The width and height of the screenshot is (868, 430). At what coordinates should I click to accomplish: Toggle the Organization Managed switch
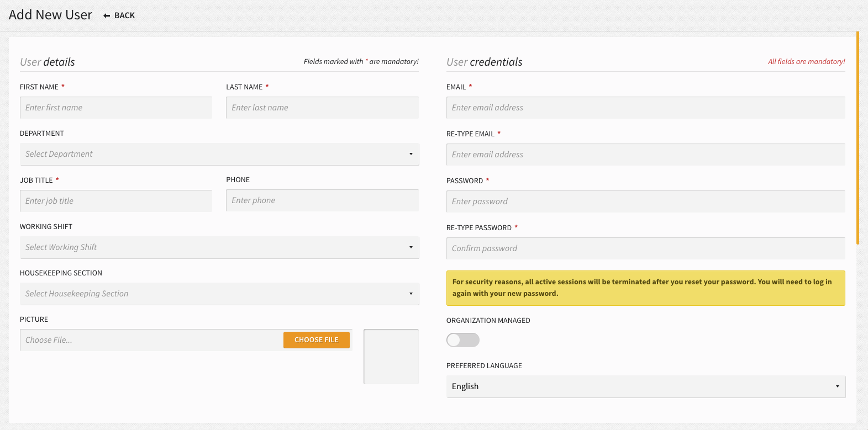(463, 340)
